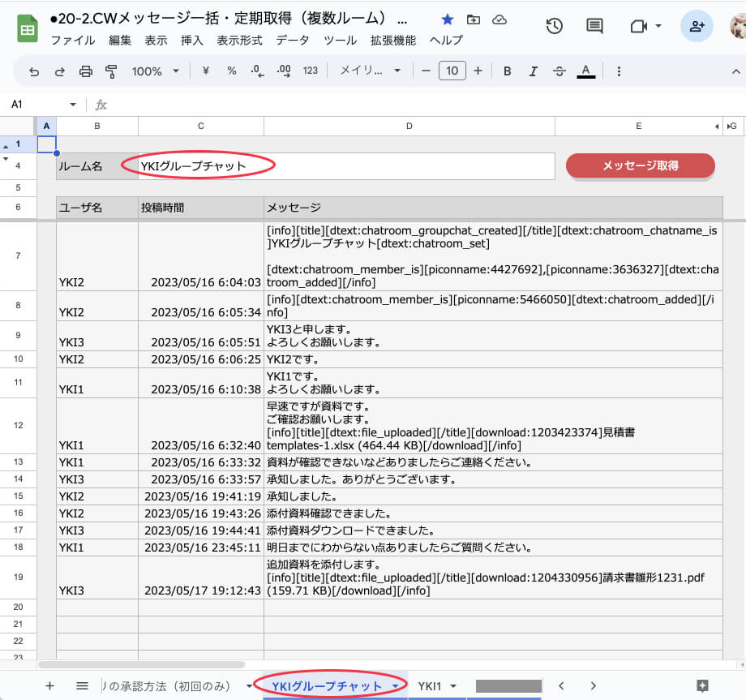The height and width of the screenshot is (700, 746).
Task: Click the font size field
Action: (x=452, y=71)
